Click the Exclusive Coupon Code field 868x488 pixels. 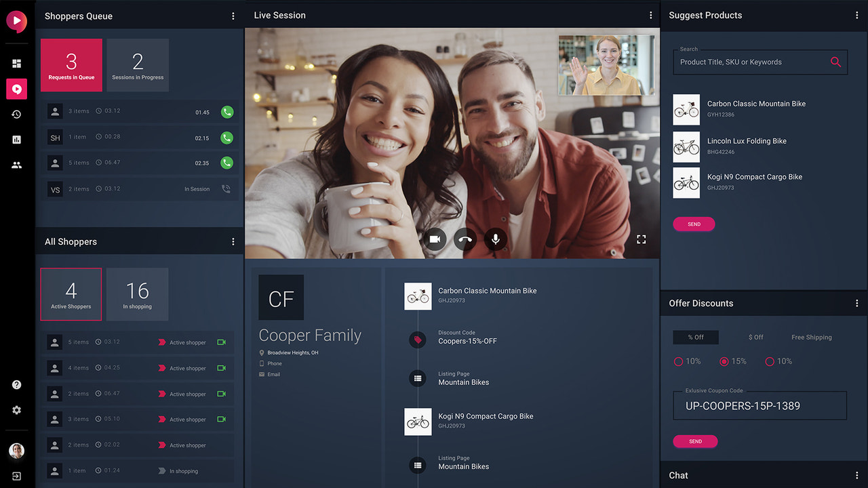[759, 405]
